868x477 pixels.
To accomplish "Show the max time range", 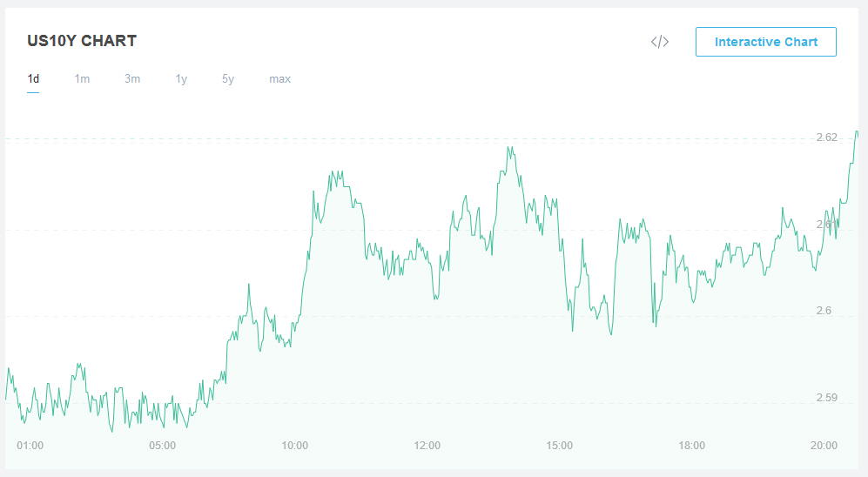I will click(279, 79).
